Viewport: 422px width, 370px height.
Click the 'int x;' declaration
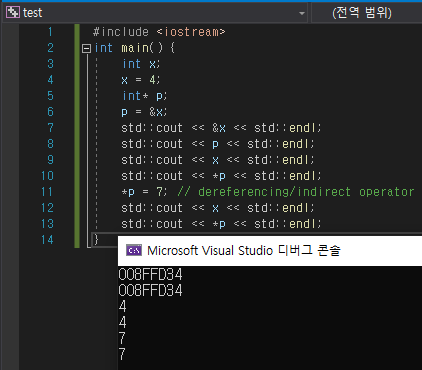[x=141, y=64]
